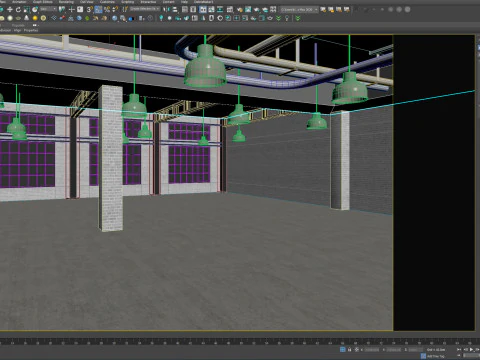Open the Scripting menu
Viewport: 480px width, 360px height.
pos(128,2)
